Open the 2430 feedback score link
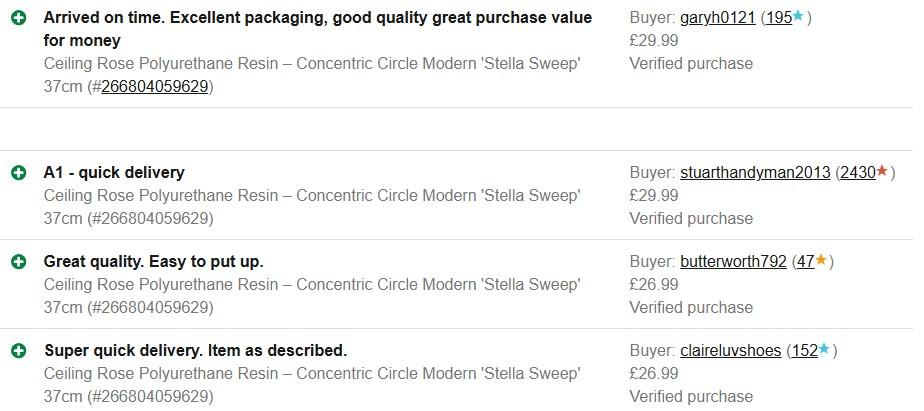Viewport: 924px width, 411px height. point(858,173)
